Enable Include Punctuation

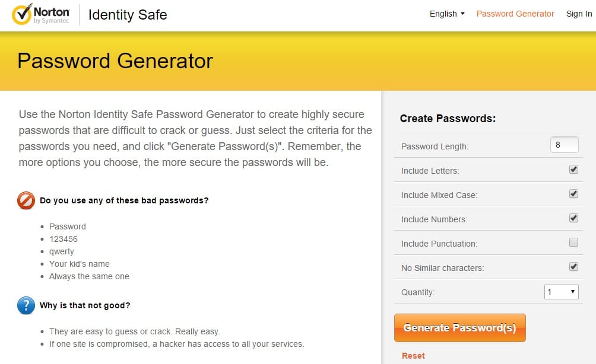coord(573,242)
